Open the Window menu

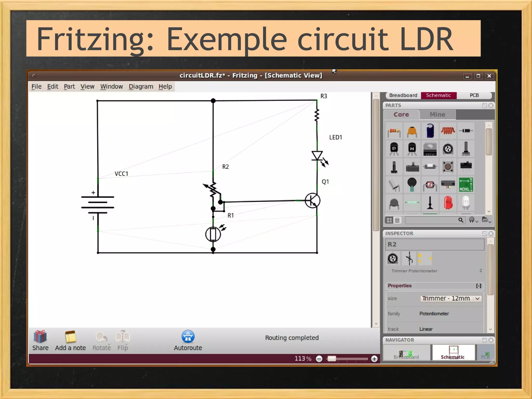(111, 87)
